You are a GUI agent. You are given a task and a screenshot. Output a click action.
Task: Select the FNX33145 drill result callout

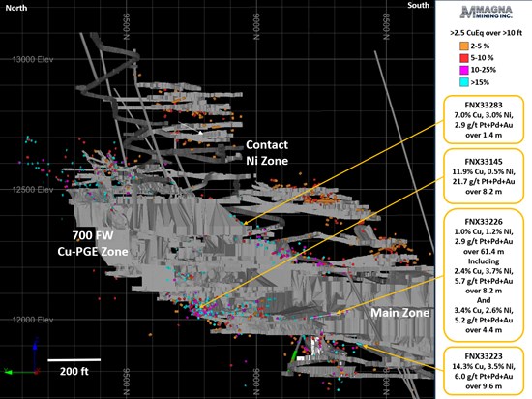(484, 176)
